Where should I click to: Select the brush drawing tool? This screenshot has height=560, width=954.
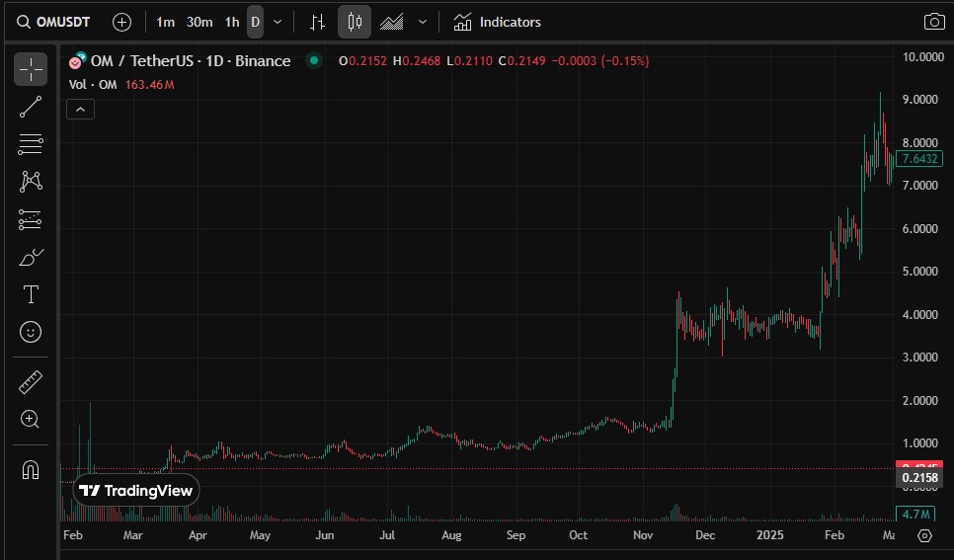(31, 258)
